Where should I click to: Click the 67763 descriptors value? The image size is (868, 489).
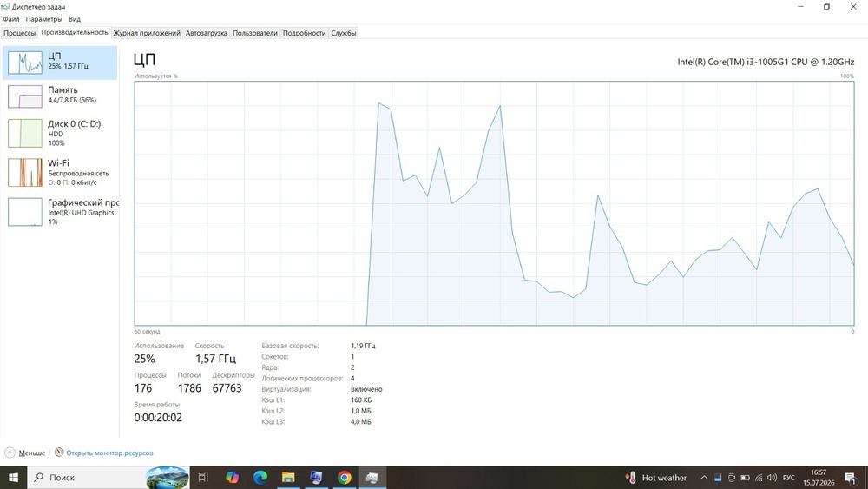(x=227, y=388)
